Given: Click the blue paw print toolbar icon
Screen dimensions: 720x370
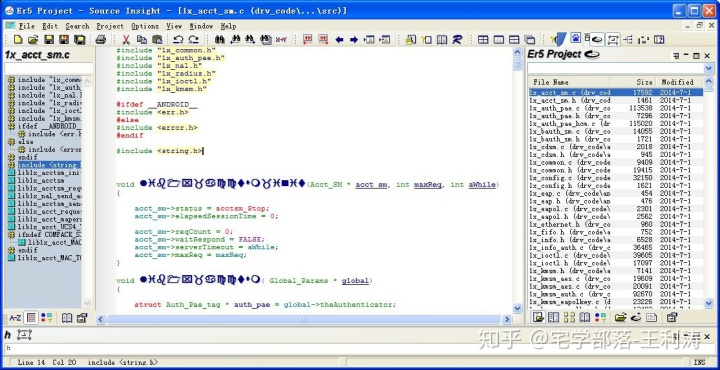Looking at the screenshot, I should click(x=575, y=37).
